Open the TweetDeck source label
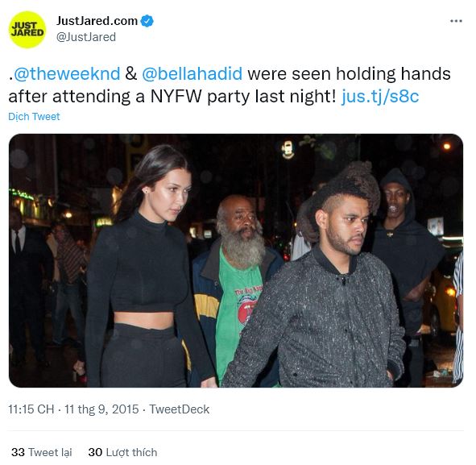The width and height of the screenshot is (476, 465). coord(179,409)
